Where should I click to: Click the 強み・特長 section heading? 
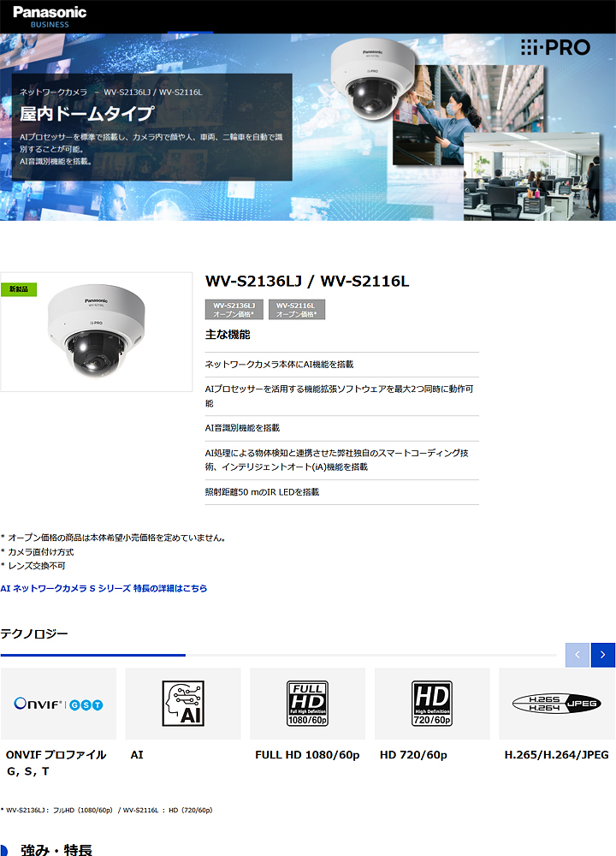click(x=56, y=849)
